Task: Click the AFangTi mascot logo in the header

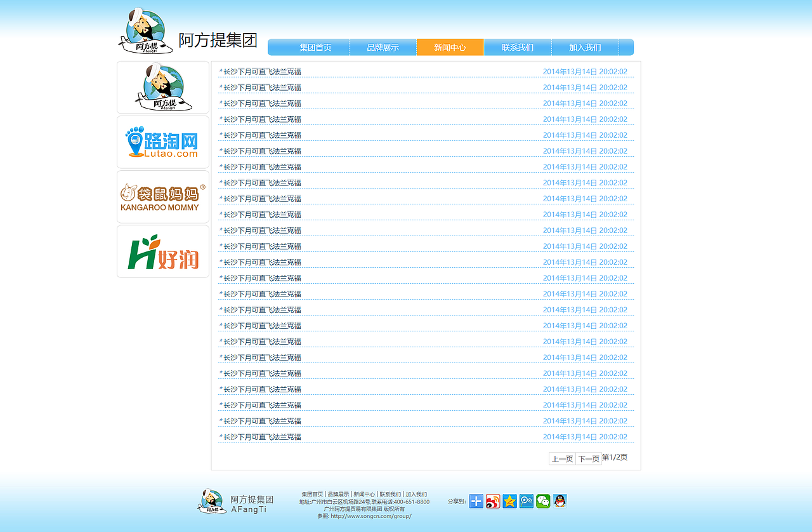Action: (145, 30)
